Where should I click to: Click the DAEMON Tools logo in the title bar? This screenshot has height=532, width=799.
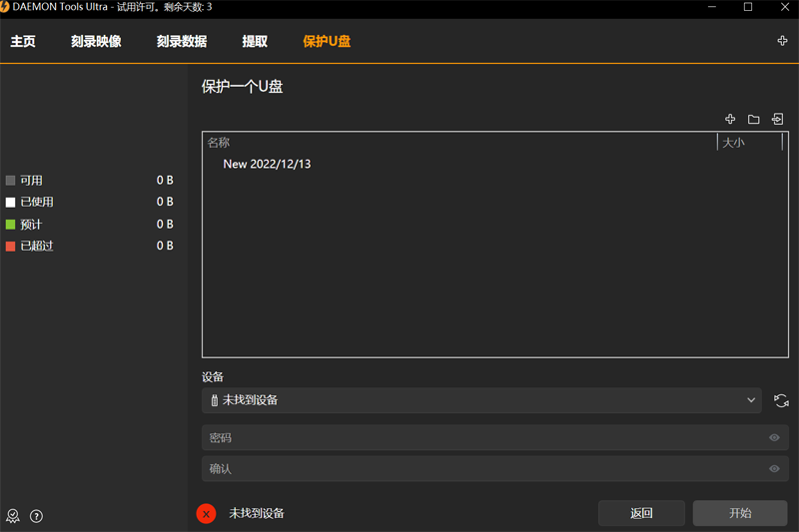5,7
